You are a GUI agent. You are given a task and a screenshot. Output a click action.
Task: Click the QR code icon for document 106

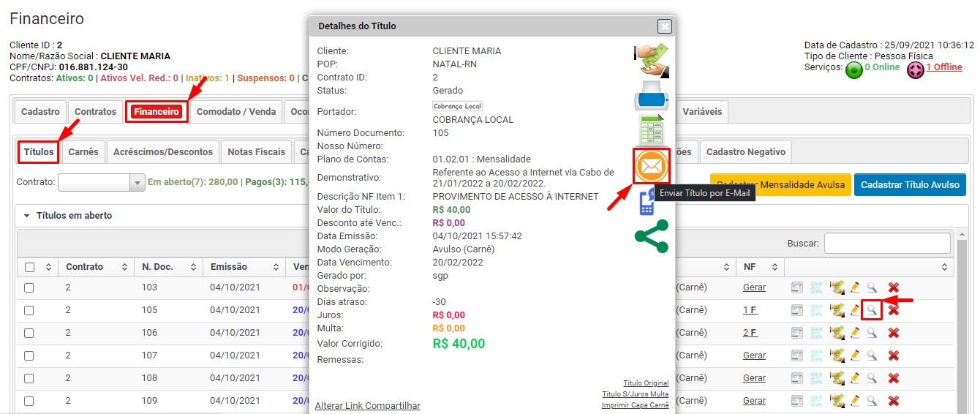816,333
